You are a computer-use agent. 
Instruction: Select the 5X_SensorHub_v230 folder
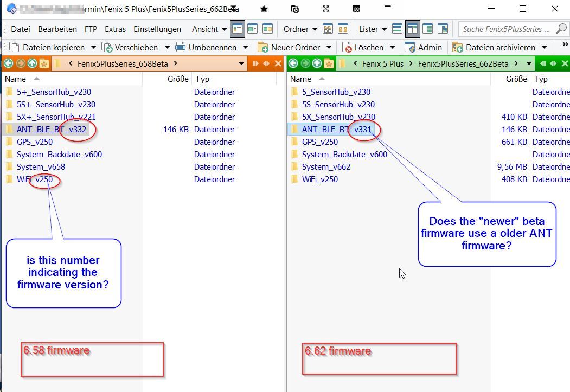tap(338, 117)
